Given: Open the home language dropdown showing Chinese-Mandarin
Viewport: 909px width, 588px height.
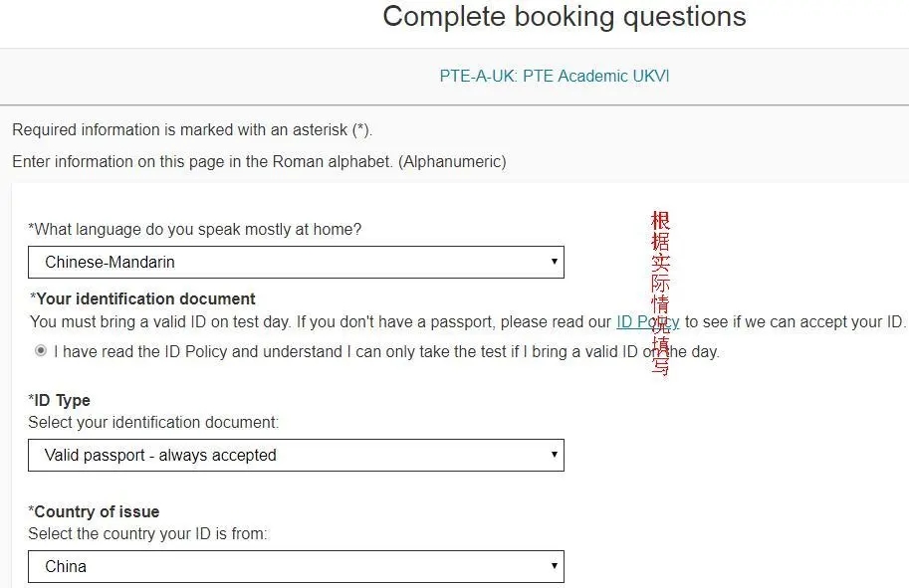Looking at the screenshot, I should coord(296,262).
